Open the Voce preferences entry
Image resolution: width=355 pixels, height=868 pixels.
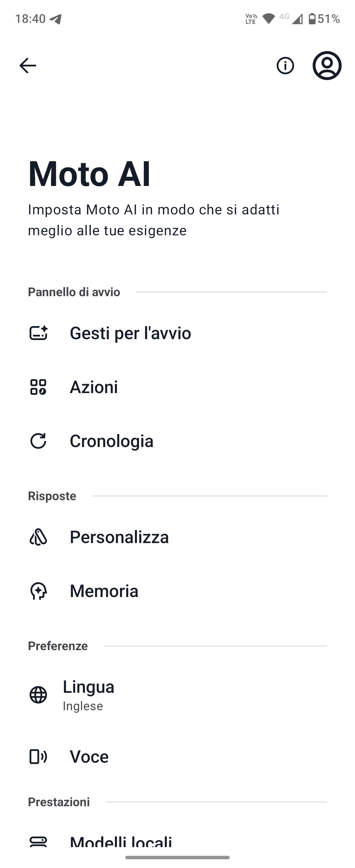pos(178,757)
